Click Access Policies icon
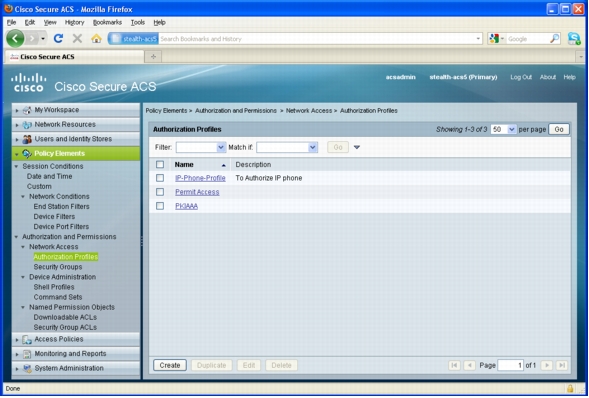This screenshot has width=589, height=398. (27, 339)
